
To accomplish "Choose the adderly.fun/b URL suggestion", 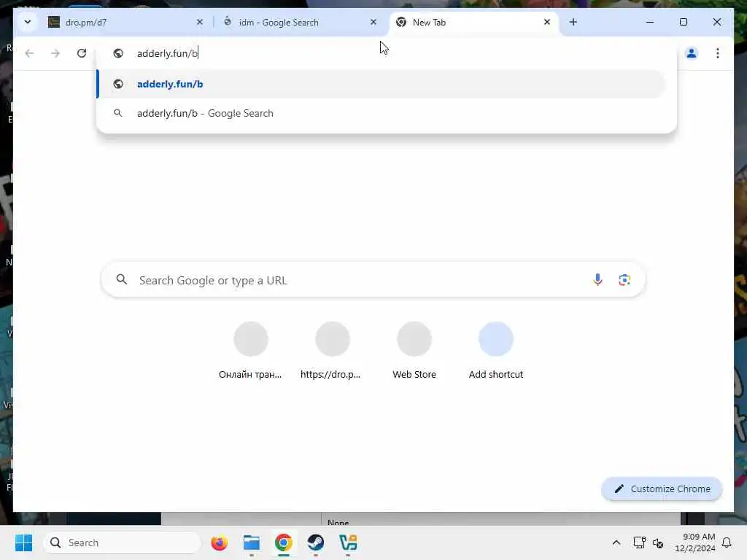I will point(381,84).
